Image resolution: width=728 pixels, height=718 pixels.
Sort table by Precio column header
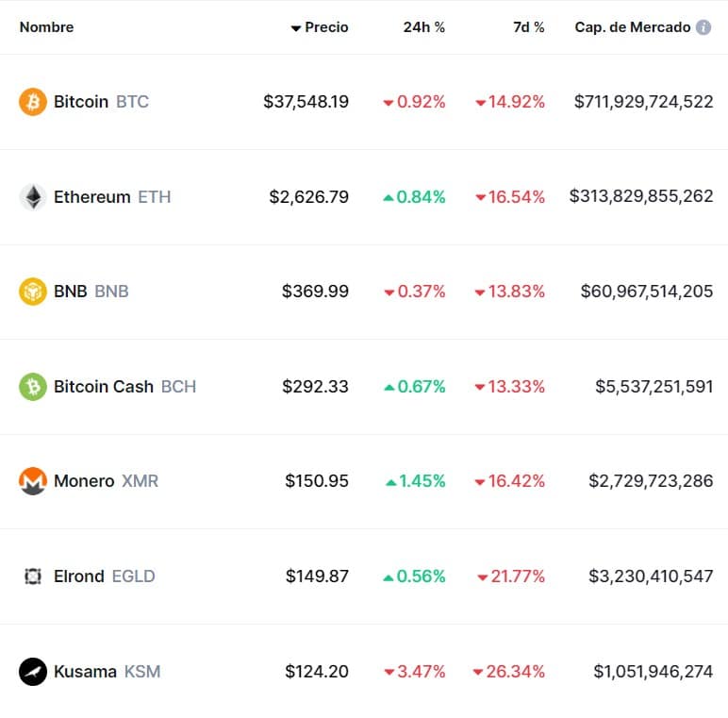[x=326, y=27]
